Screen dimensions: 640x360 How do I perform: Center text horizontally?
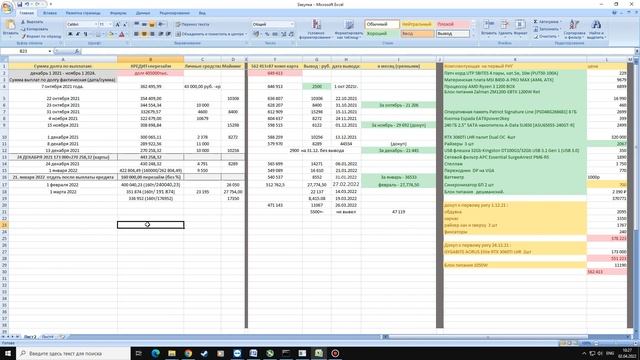coord(144,34)
